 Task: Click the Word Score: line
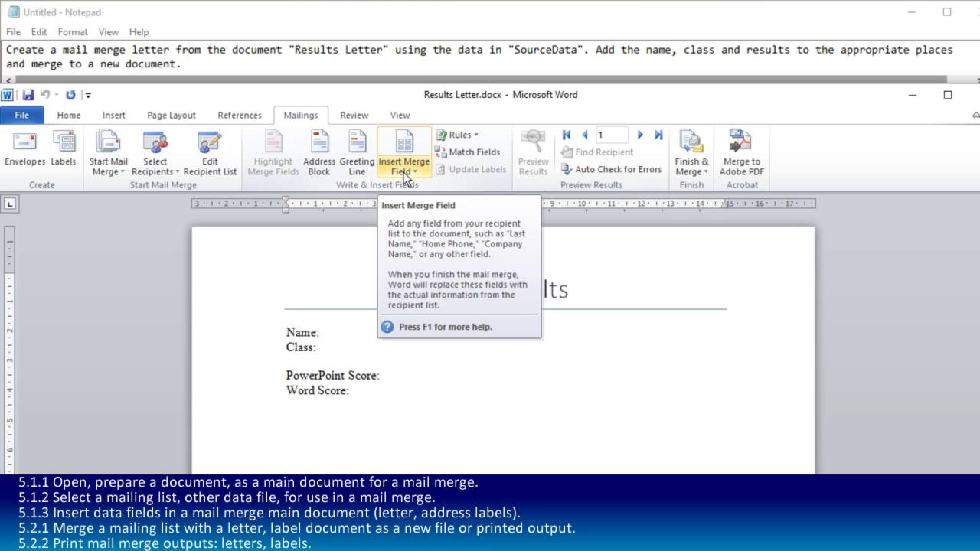coord(317,390)
